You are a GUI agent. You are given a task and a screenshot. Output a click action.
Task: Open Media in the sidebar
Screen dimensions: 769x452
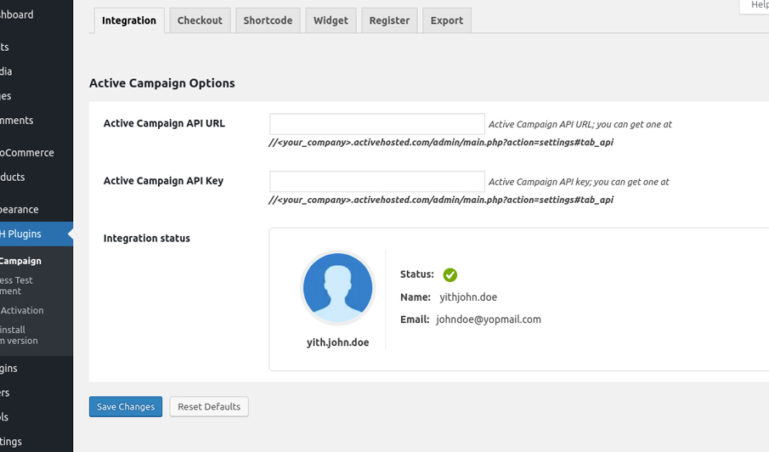(36, 71)
